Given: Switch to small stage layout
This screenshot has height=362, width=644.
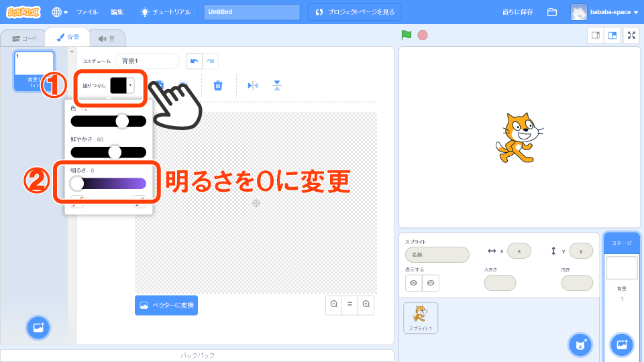Looking at the screenshot, I should click(595, 35).
